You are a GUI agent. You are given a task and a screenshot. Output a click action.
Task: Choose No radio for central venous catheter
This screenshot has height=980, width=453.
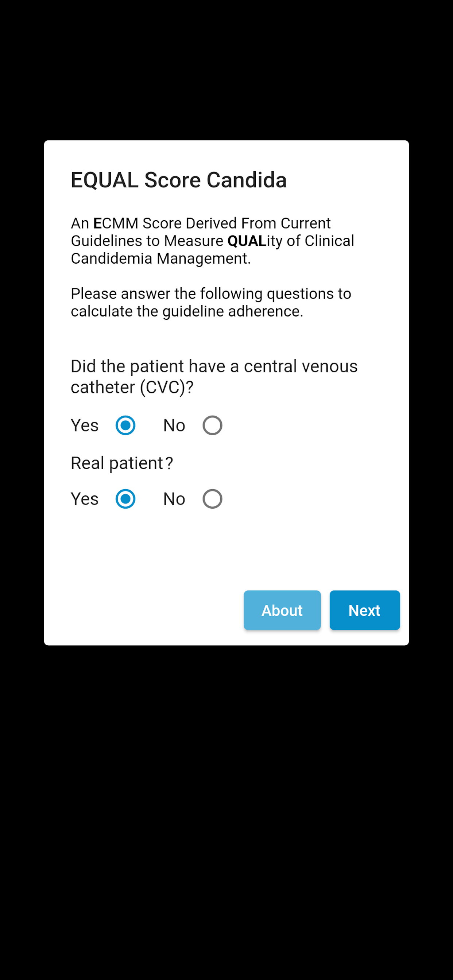[212, 425]
